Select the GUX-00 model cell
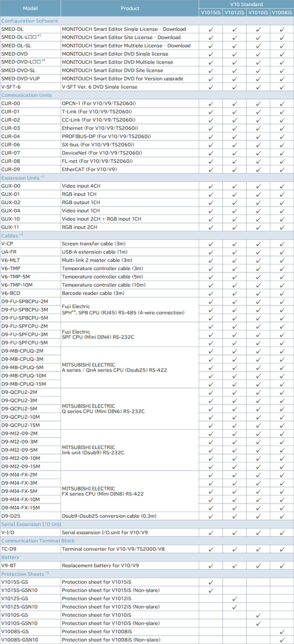The image size is (294, 644). 30,186
